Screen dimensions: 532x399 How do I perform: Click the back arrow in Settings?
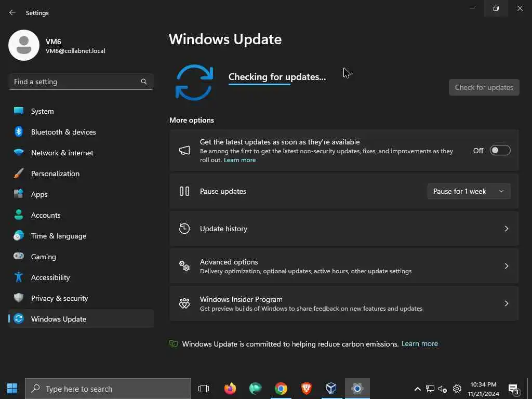pyautogui.click(x=12, y=12)
